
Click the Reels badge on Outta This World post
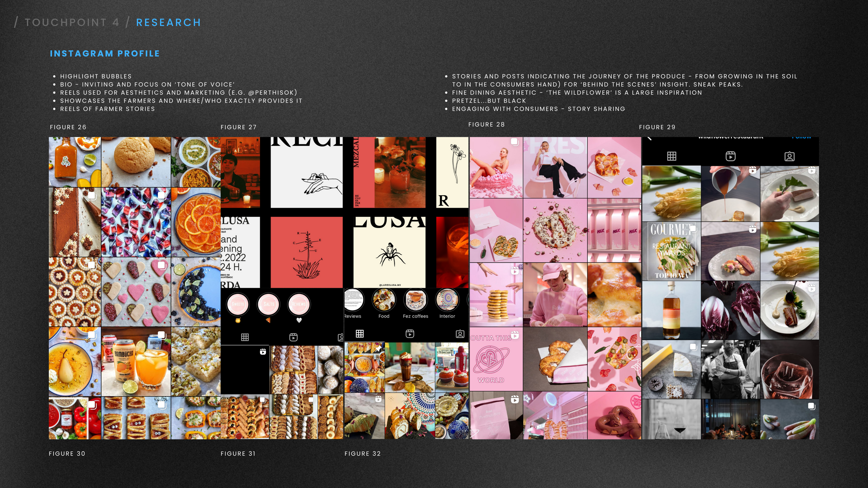click(515, 335)
